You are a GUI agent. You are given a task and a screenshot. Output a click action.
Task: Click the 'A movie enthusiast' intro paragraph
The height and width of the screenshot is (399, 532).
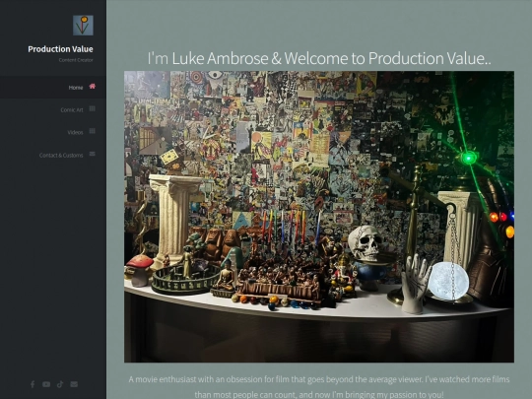click(x=319, y=387)
